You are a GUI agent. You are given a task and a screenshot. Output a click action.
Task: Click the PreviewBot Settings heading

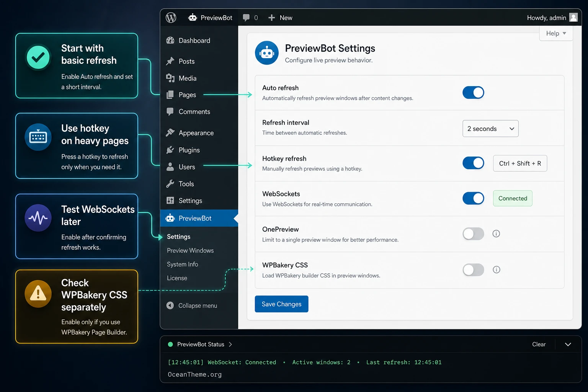click(x=330, y=48)
